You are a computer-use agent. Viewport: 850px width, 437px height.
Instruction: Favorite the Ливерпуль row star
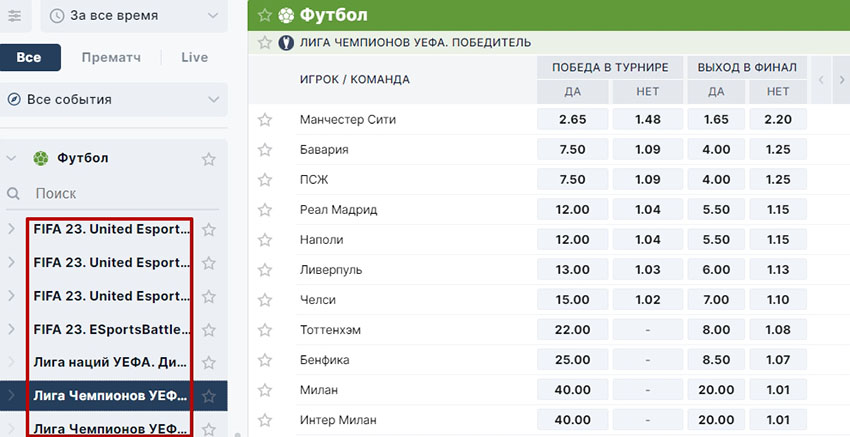pyautogui.click(x=265, y=270)
